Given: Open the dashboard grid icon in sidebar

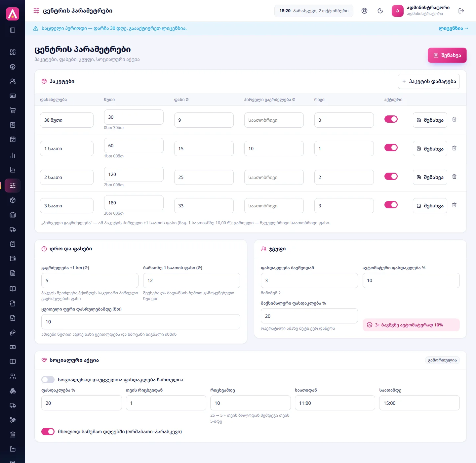Looking at the screenshot, I should click(x=13, y=52).
